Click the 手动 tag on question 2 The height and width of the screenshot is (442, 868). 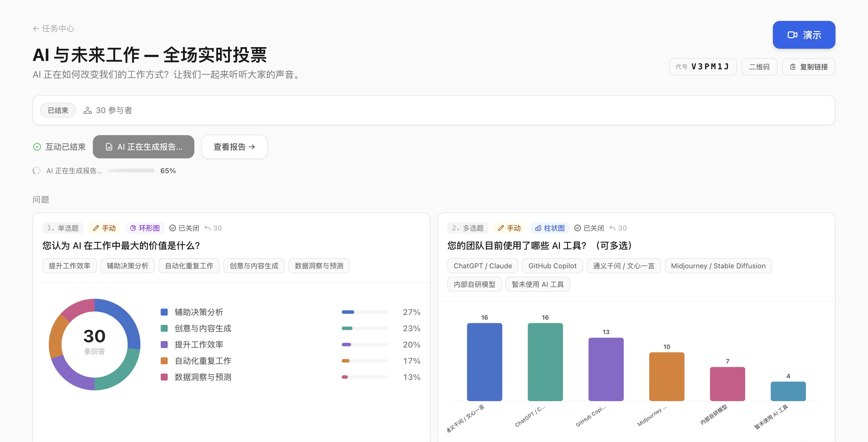click(x=509, y=228)
